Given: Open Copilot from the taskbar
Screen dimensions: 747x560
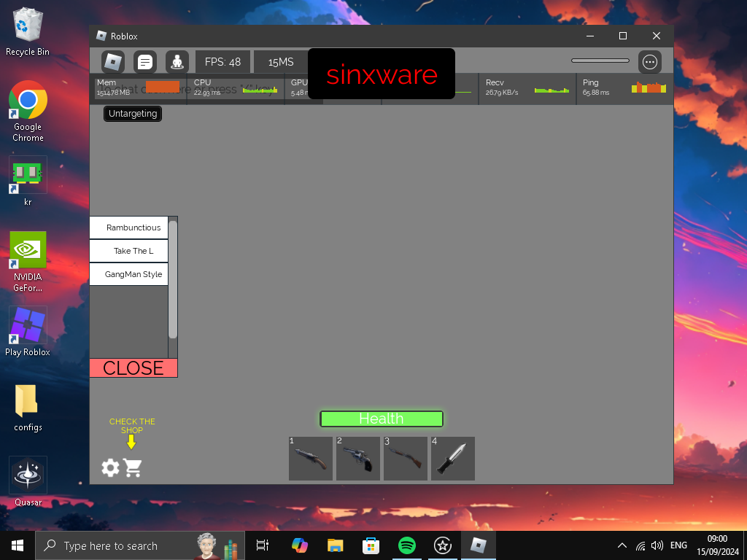Looking at the screenshot, I should [300, 545].
